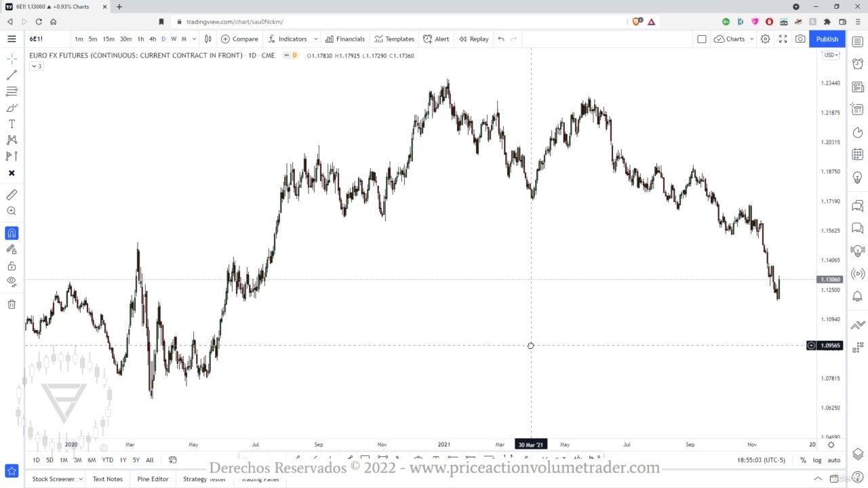868x488 pixels.
Task: Set date range to YTD
Action: click(107, 460)
